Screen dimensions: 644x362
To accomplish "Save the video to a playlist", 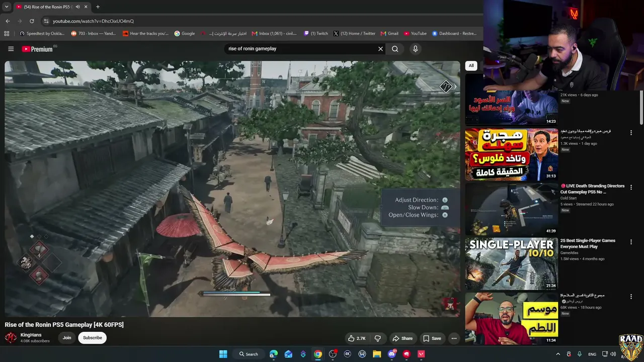I will click(x=432, y=338).
